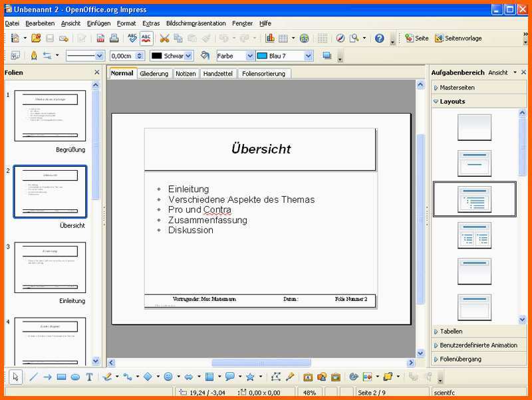The height and width of the screenshot is (400, 532).
Task: Open Seitenvorlage slide design
Action: [x=458, y=39]
